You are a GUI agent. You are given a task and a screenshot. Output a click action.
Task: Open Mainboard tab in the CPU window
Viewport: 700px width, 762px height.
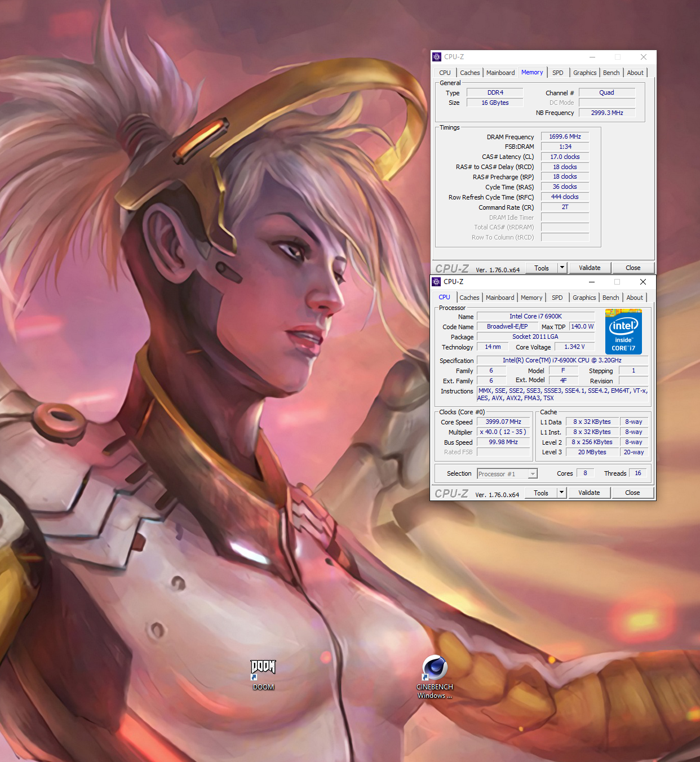click(500, 298)
